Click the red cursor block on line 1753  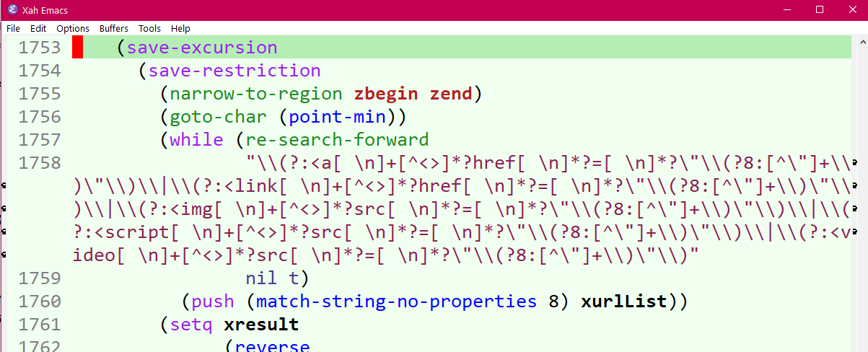tap(78, 48)
